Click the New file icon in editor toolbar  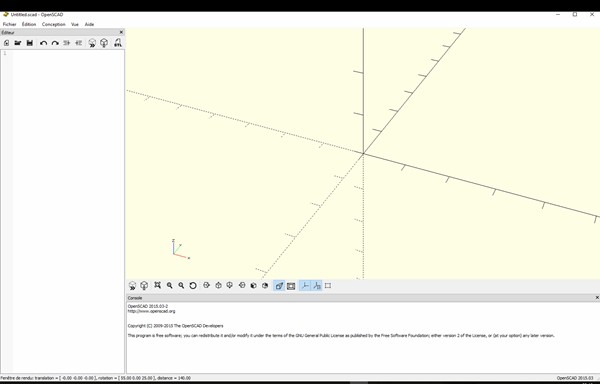point(7,43)
